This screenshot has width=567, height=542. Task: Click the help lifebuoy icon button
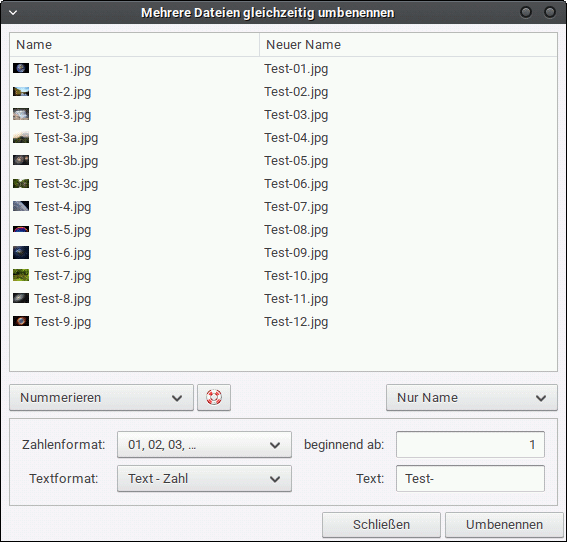214,397
